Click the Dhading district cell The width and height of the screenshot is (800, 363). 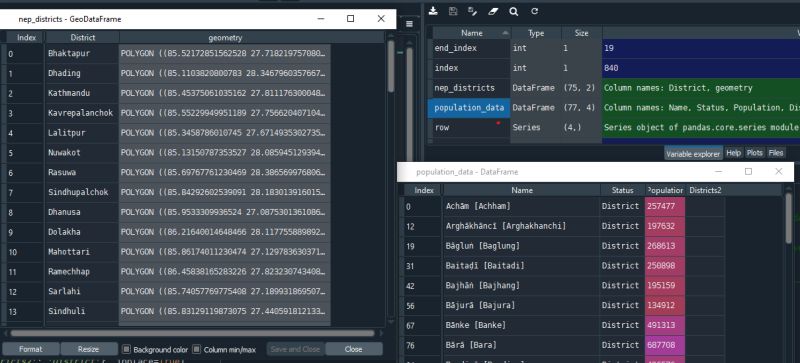pos(82,73)
